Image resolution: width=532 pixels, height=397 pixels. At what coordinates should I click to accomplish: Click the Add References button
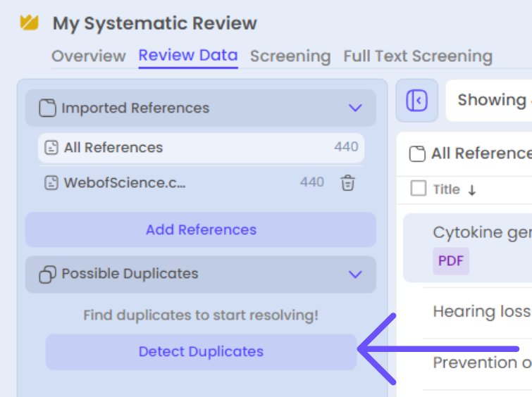coord(201,230)
